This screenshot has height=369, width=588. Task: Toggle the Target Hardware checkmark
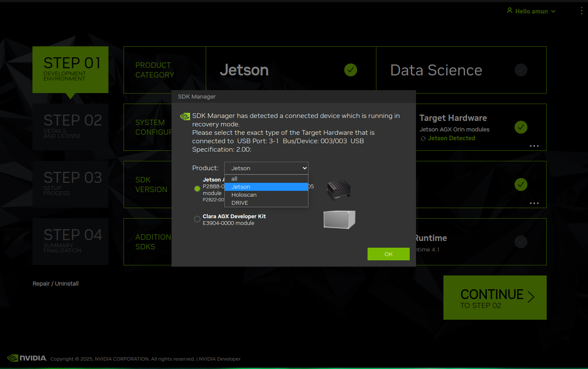pyautogui.click(x=521, y=127)
